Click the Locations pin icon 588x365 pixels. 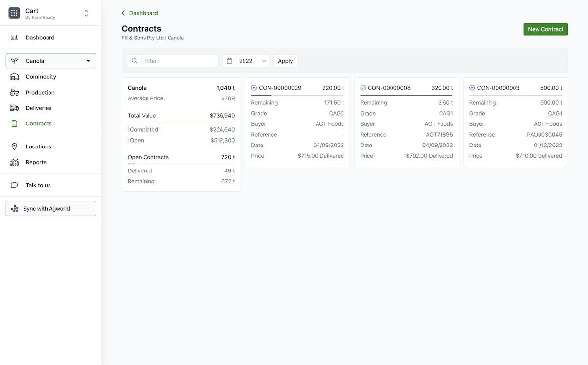tap(14, 146)
